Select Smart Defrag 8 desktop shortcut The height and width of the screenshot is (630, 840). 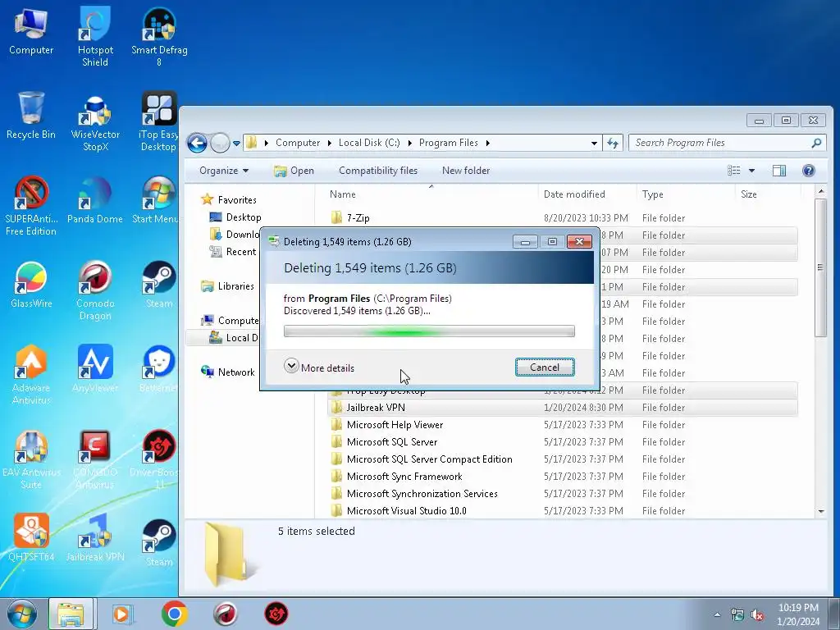click(x=159, y=36)
